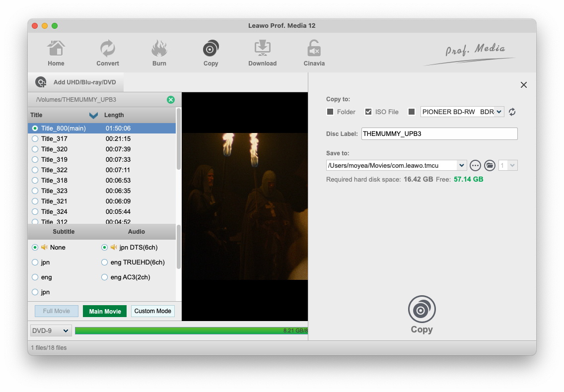The height and width of the screenshot is (392, 564).
Task: Click the 1 files/18 files status text
Action: (49, 348)
